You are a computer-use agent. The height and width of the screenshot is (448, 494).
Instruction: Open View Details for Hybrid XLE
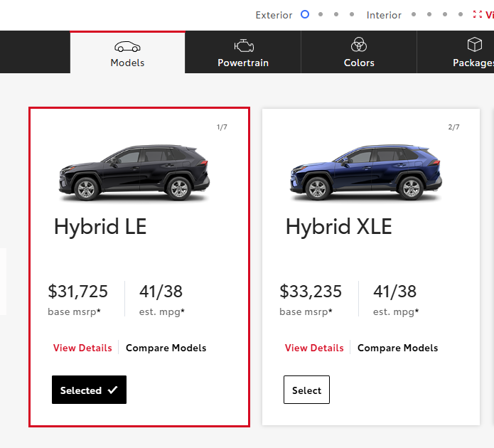[x=314, y=348]
